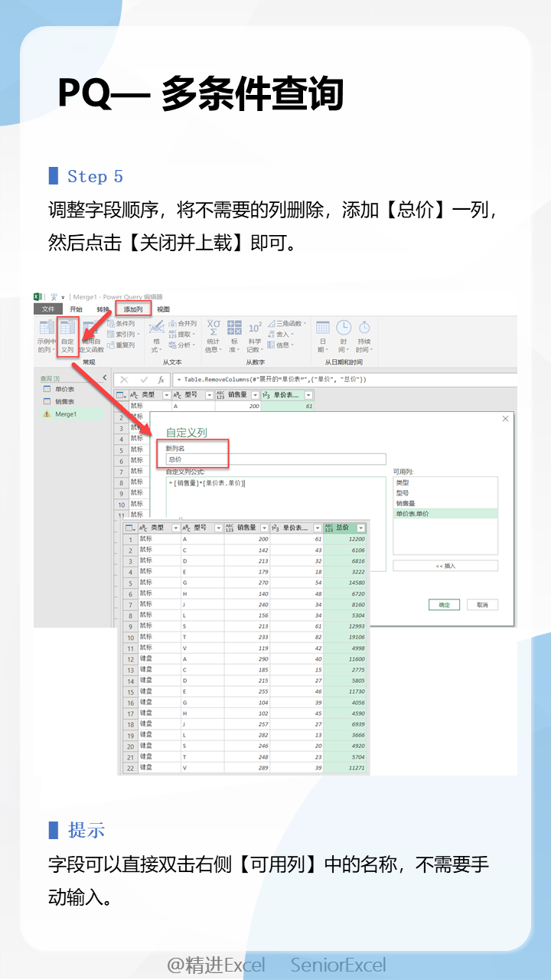This screenshot has width=551, height=980.
Task: Select the 添加列 ribbon tab
Action: tap(134, 309)
